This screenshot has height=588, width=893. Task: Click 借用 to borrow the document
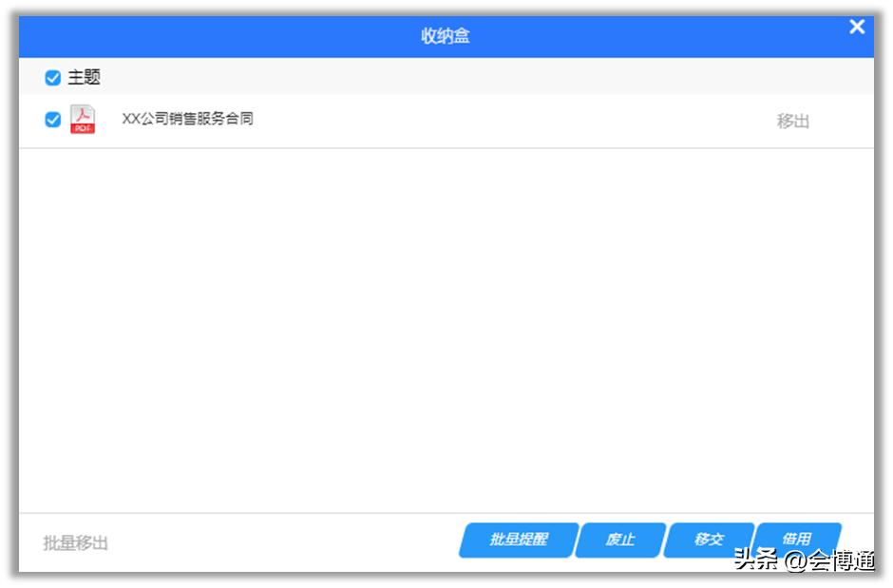tap(800, 540)
